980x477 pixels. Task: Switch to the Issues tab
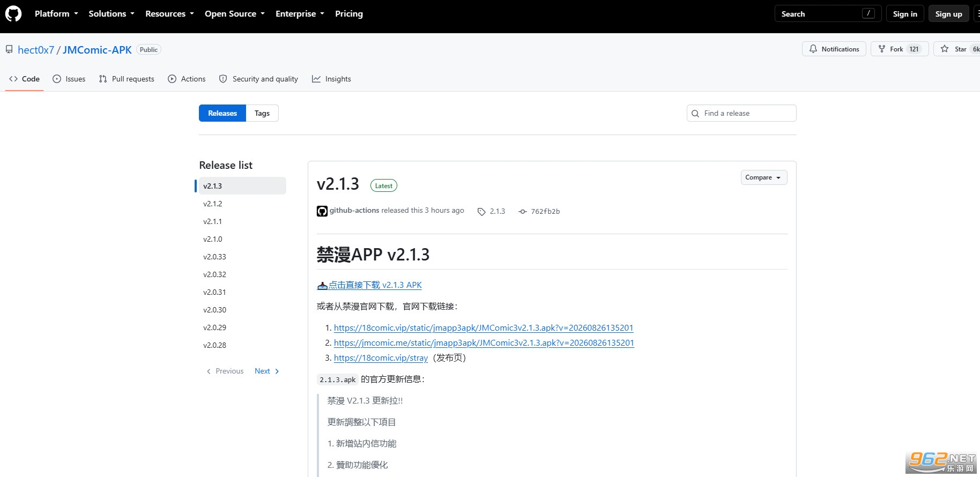click(69, 79)
